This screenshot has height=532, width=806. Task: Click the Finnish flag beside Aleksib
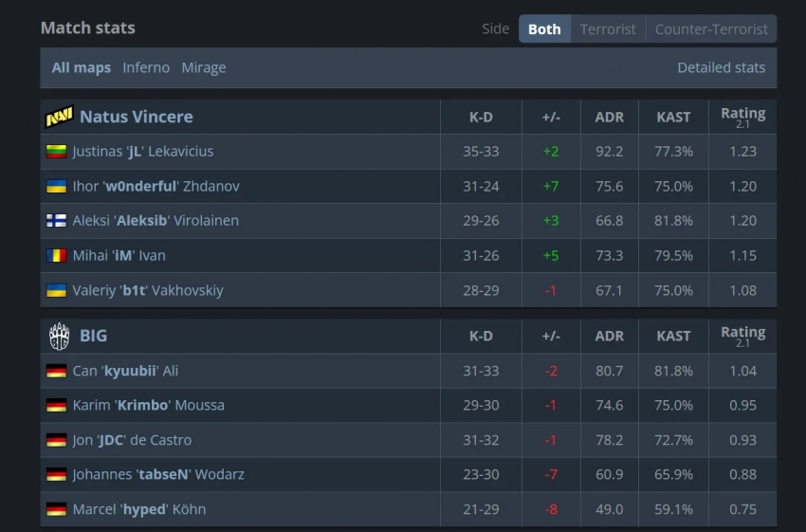coord(56,221)
